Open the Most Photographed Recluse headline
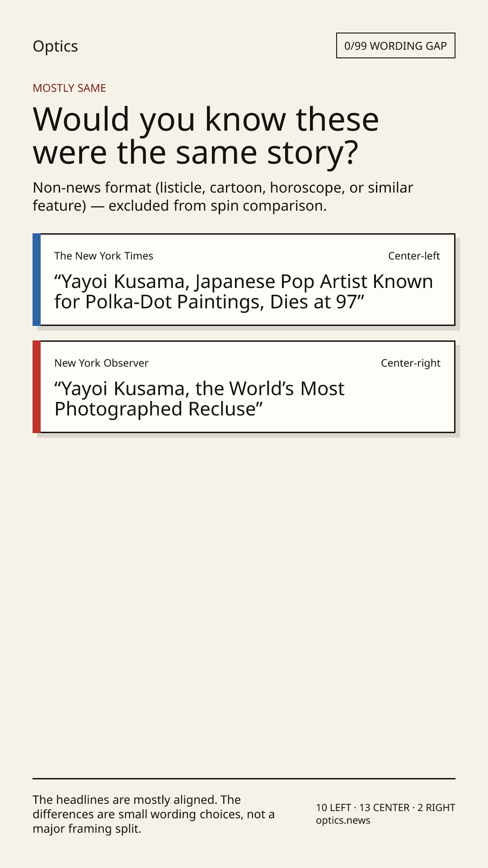This screenshot has width=488, height=868. tap(199, 399)
